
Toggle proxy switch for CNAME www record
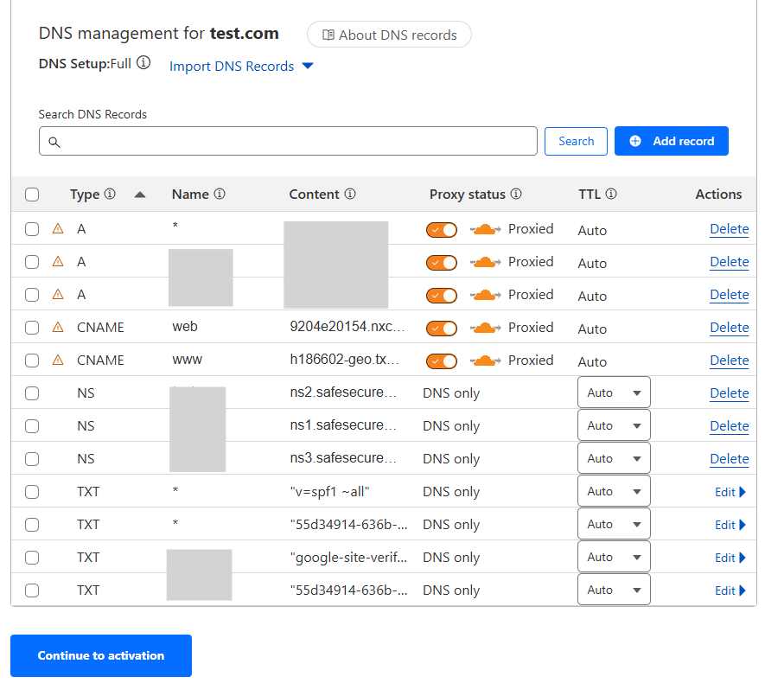[442, 361]
